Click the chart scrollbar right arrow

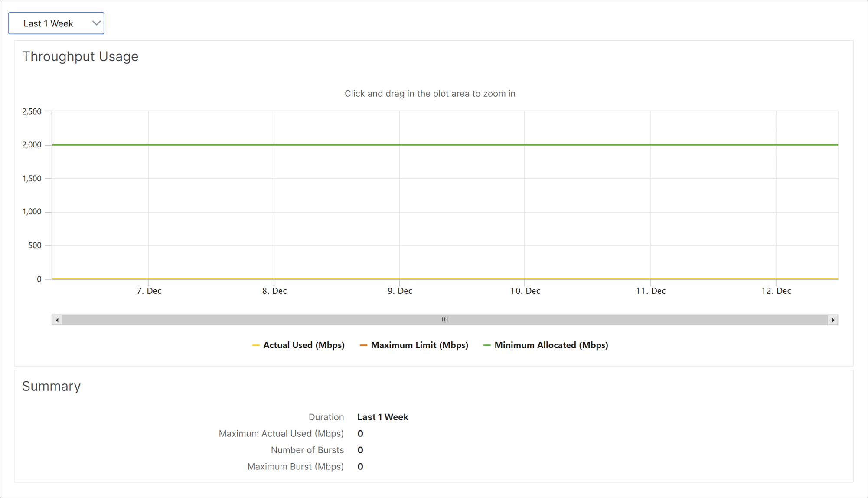tap(832, 320)
